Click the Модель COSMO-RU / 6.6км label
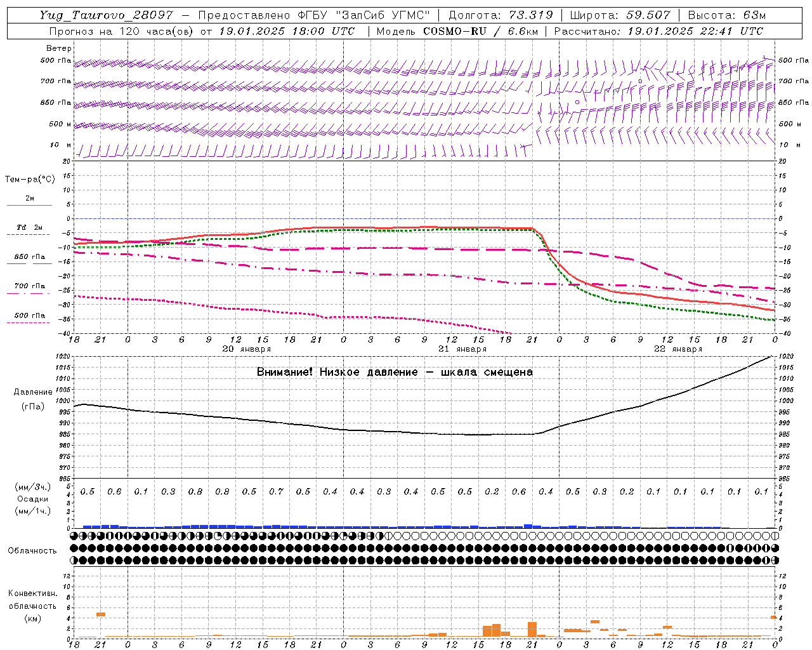Screen dimensions: 812x650 457,31
